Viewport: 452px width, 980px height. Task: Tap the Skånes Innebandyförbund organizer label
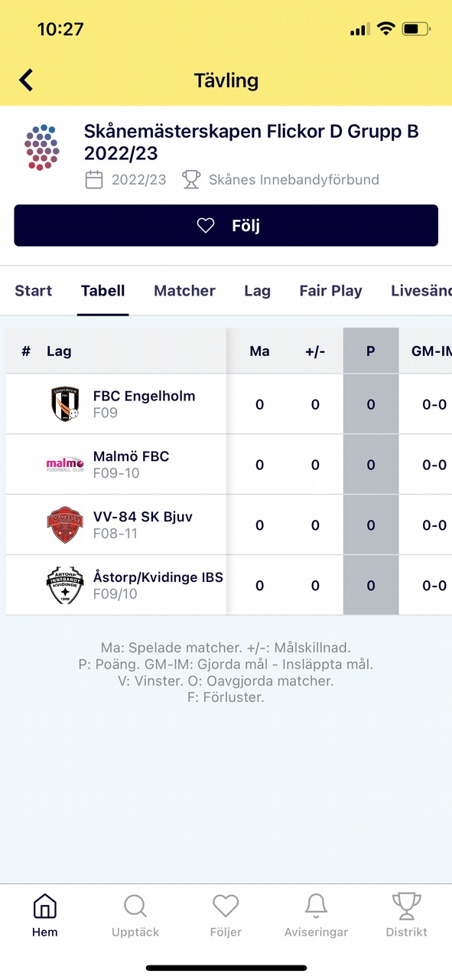[294, 180]
